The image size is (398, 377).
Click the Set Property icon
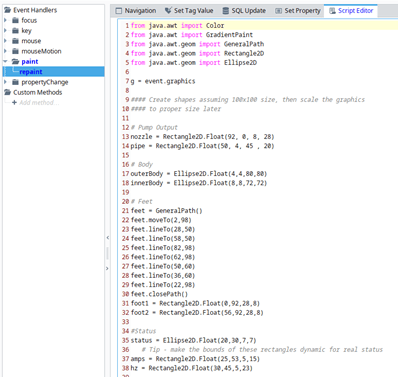click(x=278, y=11)
